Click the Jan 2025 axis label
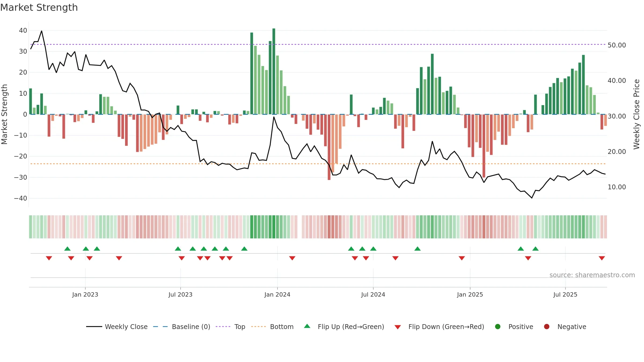The image size is (644, 362). tap(470, 294)
